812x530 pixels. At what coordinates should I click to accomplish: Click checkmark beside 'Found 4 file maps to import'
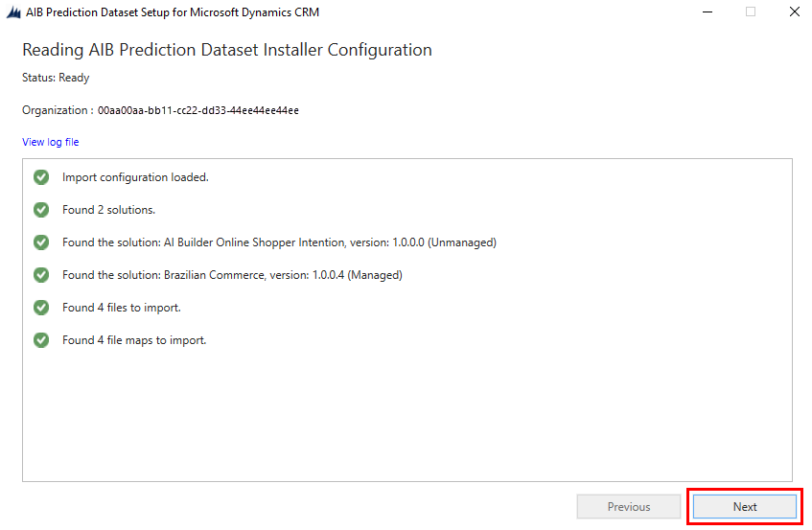(x=41, y=340)
